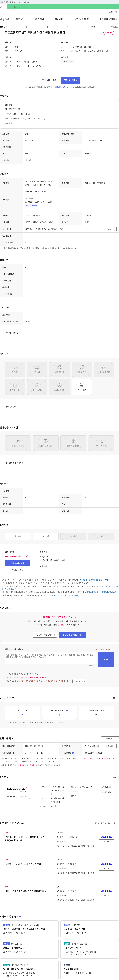This screenshot has width=119, height=980.
Task: Click the 열람차단 button under Maxerve logo
Action: (x=24, y=797)
